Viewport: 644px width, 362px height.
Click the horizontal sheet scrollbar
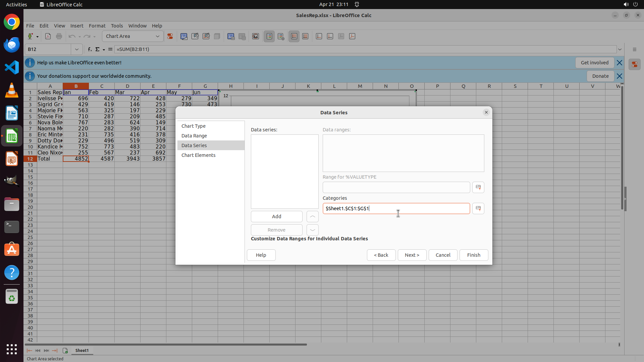coord(166,344)
